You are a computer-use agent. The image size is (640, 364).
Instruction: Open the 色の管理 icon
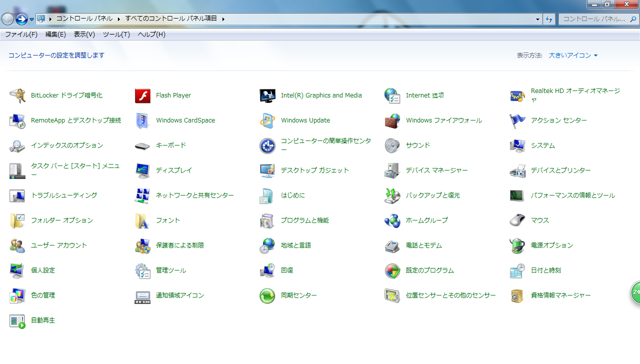pos(17,295)
